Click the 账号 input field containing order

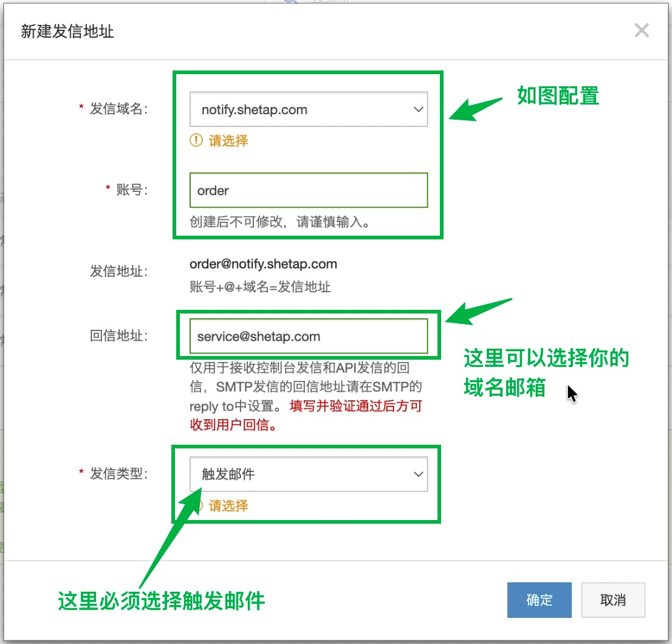309,190
